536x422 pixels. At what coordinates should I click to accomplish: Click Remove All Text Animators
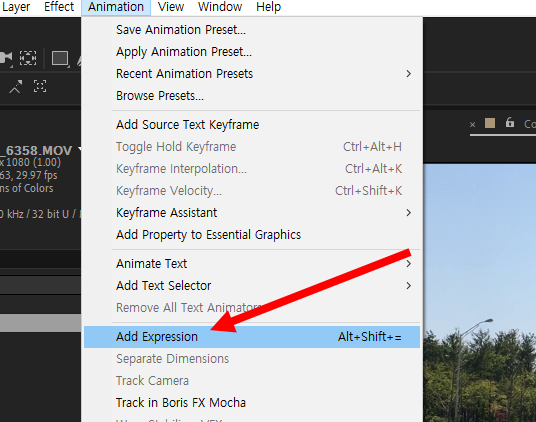pos(252,308)
